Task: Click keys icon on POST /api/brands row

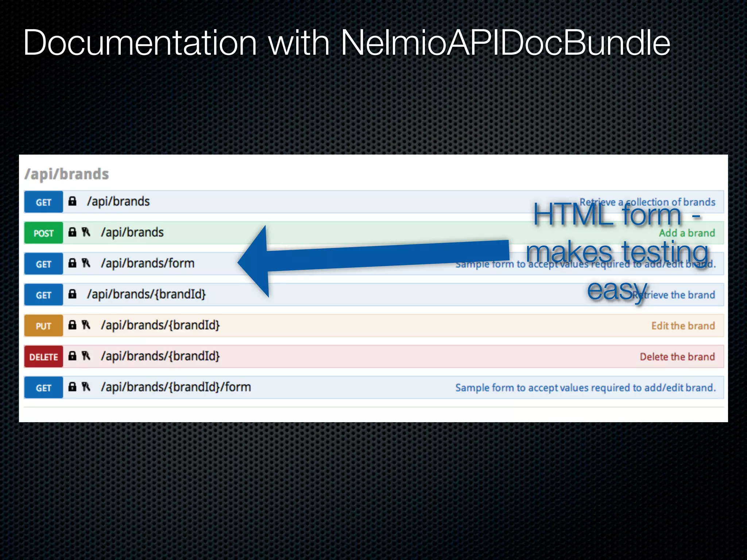Action: [86, 232]
